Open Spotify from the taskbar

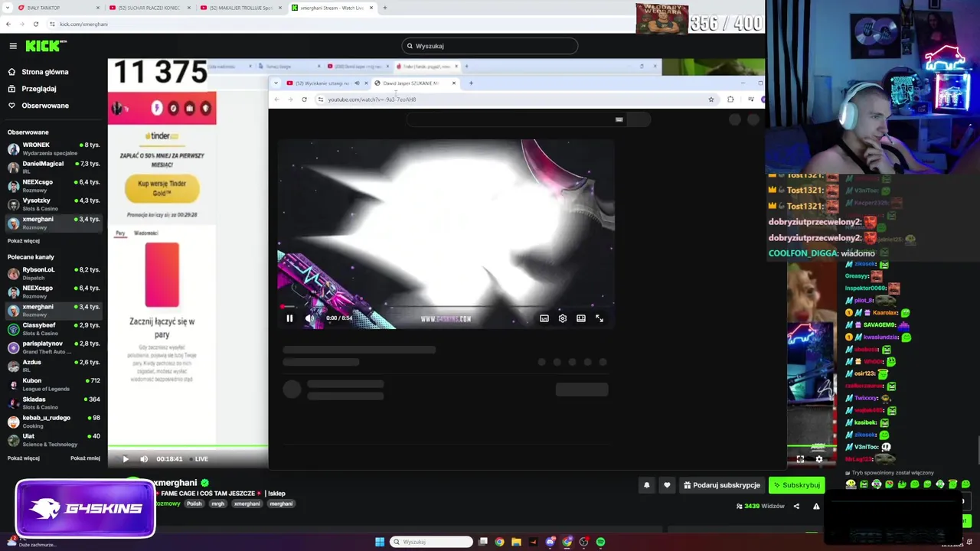pos(600,542)
